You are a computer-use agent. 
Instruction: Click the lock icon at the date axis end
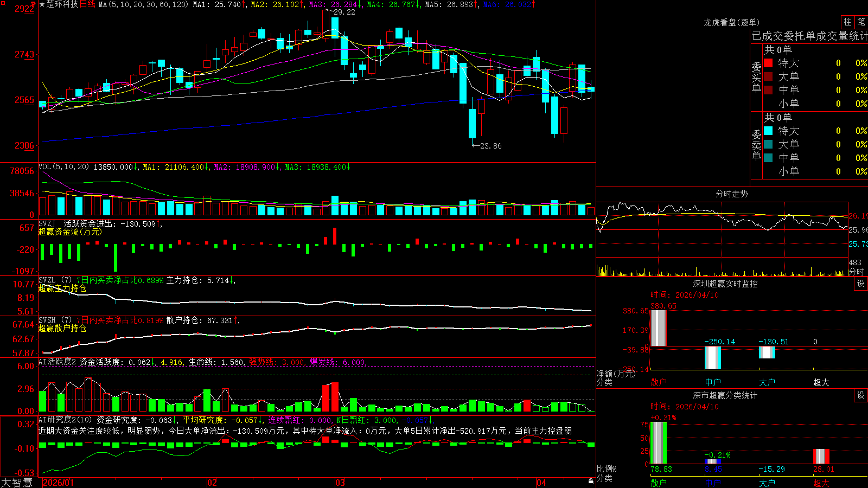coord(591,481)
